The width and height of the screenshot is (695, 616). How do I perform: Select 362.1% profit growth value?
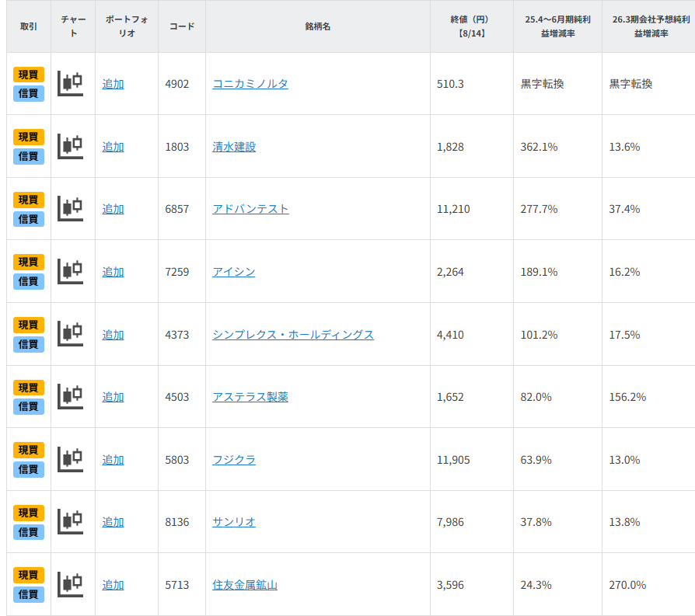[539, 147]
